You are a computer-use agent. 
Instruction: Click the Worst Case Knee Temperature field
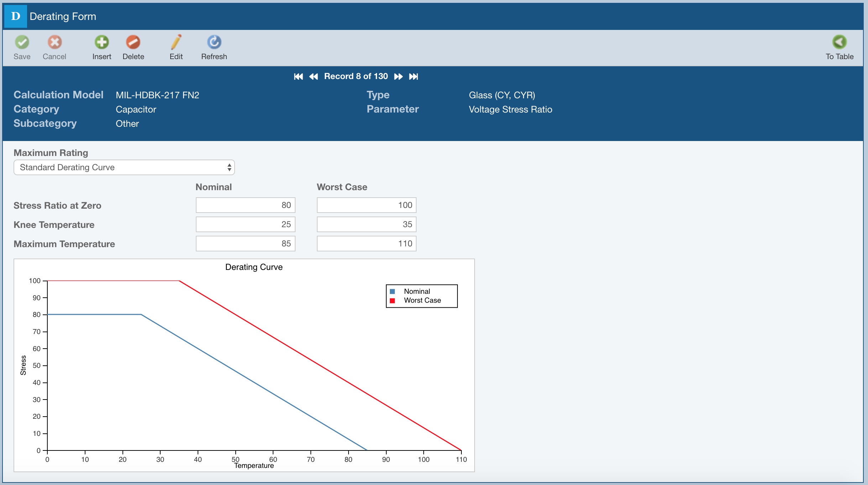coord(366,224)
